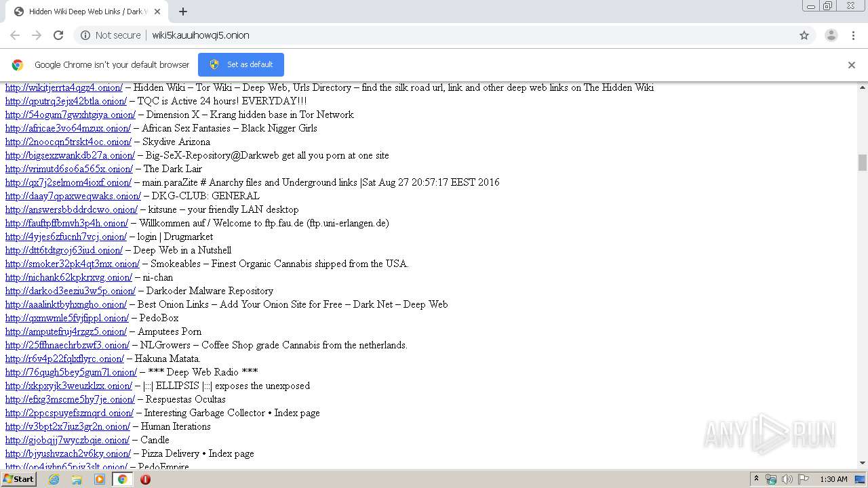Open the efxg3mscme5hy7je.onion link
The width and height of the screenshot is (868, 488).
70,399
